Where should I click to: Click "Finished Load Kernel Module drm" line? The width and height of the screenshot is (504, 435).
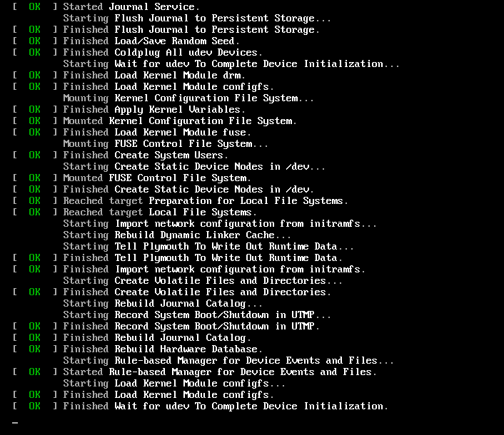(154, 75)
